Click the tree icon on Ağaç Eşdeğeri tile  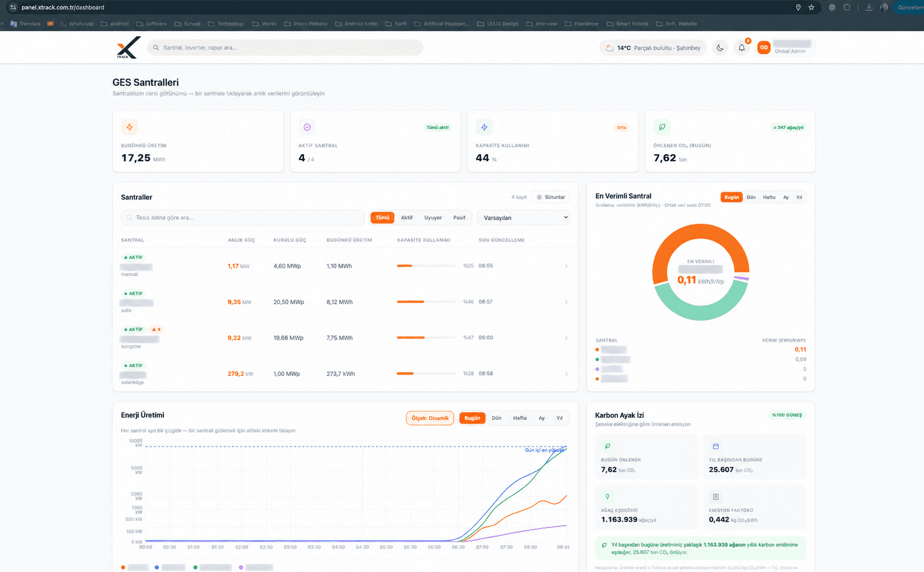point(607,497)
